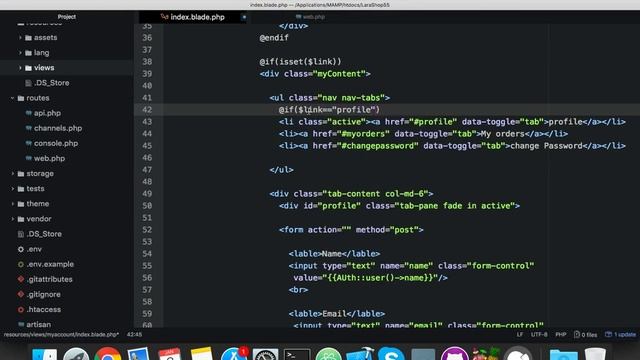Click the git icon beside .gitignore
The height and width of the screenshot is (360, 640).
(x=21, y=294)
